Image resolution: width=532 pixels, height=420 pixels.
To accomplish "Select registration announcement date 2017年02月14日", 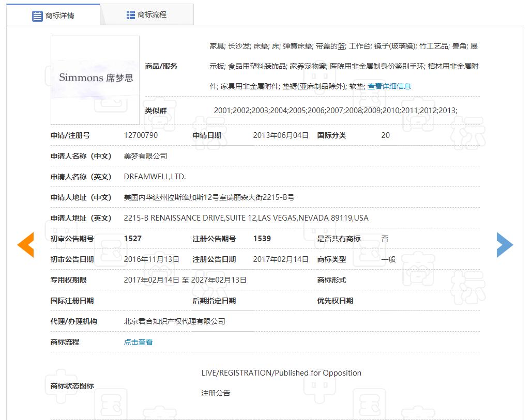I will point(281,259).
